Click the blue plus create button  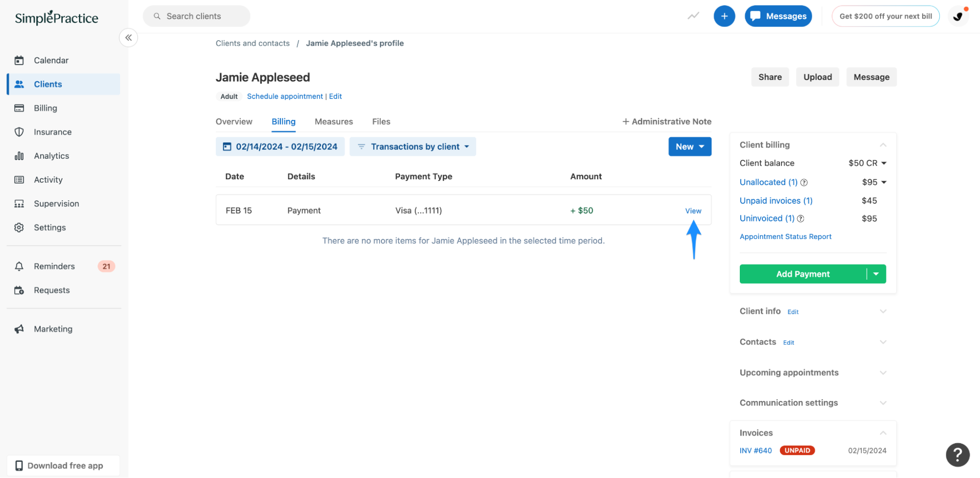[724, 16]
